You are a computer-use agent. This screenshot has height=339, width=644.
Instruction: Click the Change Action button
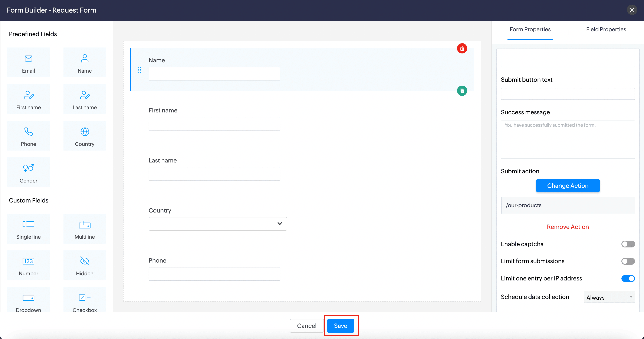point(568,186)
